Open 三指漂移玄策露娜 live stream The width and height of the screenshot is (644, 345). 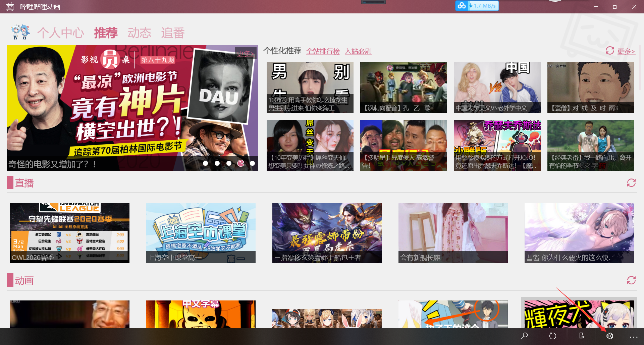327,233
